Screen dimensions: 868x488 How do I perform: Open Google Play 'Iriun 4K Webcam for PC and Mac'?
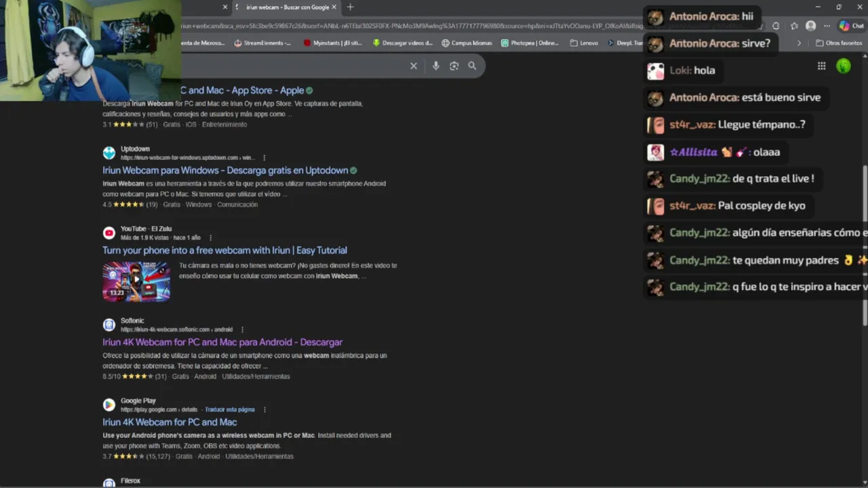(x=170, y=422)
